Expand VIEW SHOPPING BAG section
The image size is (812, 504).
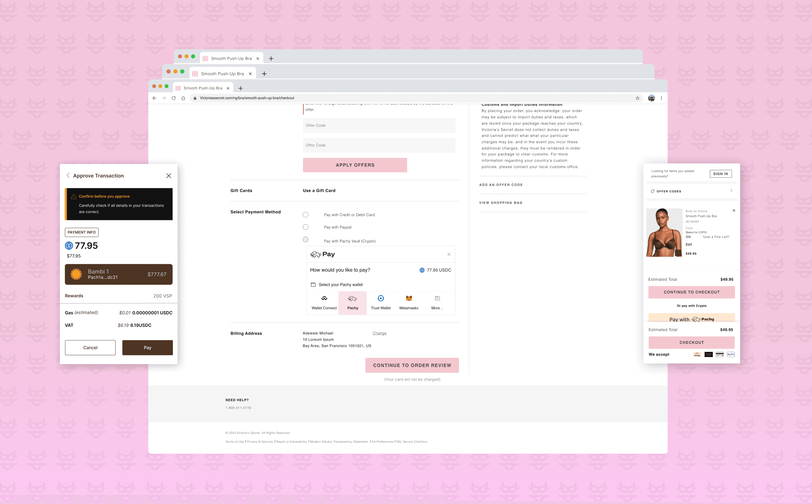[x=501, y=203]
